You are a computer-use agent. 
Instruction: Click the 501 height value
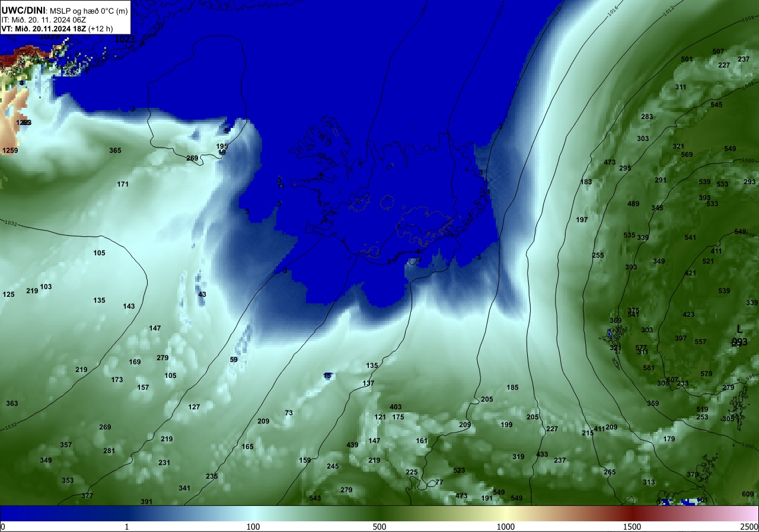[687, 59]
